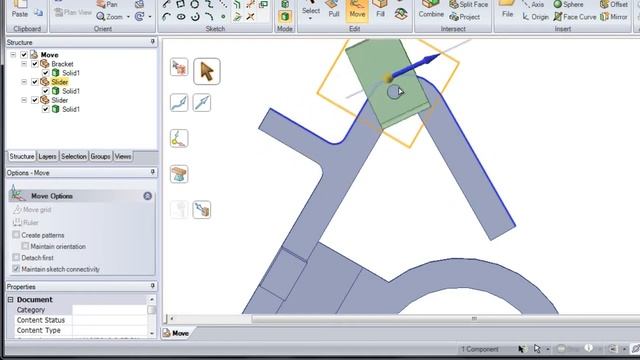
Task: Toggle visibility checkbox for Move root
Action: click(24, 55)
